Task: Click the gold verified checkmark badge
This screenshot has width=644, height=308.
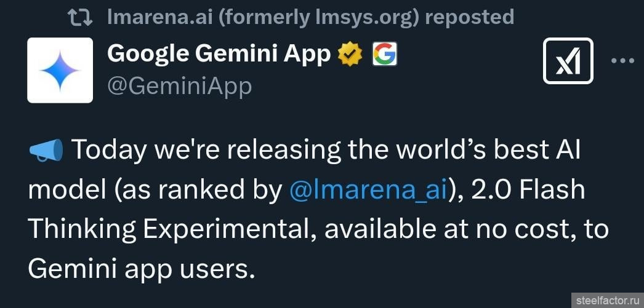Action: 350,55
